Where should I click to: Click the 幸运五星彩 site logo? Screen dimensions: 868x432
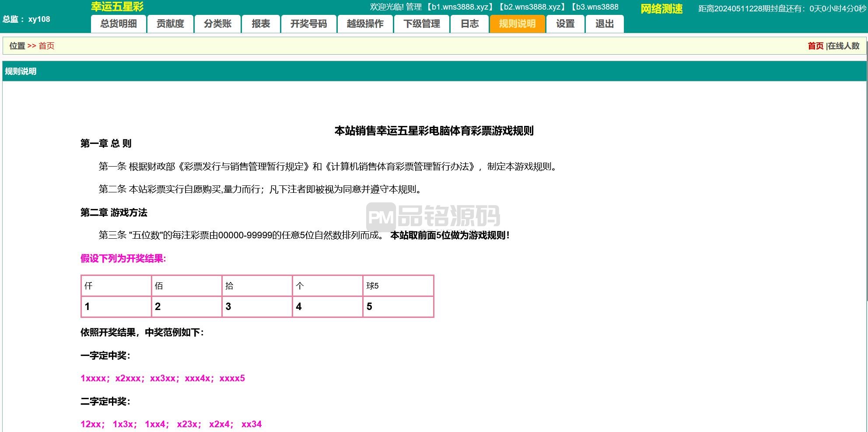click(x=117, y=7)
